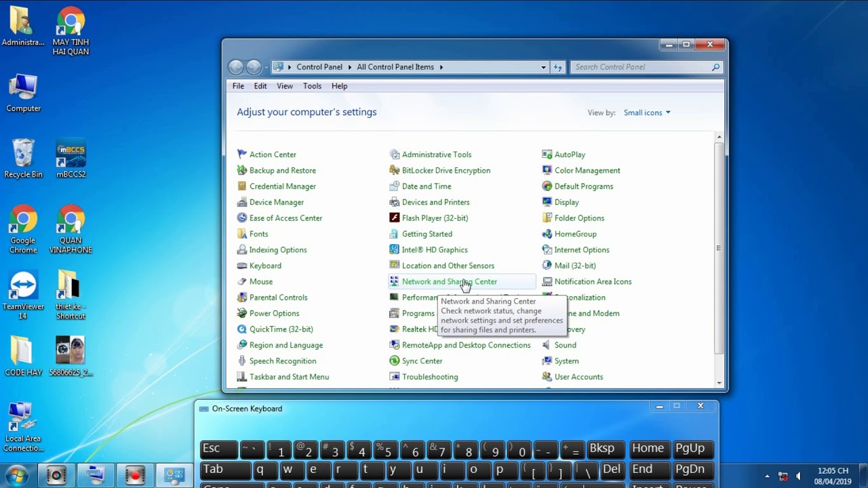Click the vertical scrollbar down arrow
The width and height of the screenshot is (868, 488).
719,383
